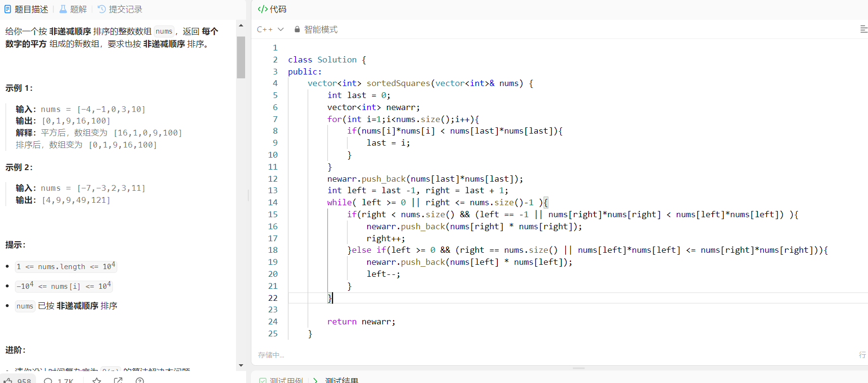
Task: Click the 示例 2 heading
Action: click(x=19, y=167)
